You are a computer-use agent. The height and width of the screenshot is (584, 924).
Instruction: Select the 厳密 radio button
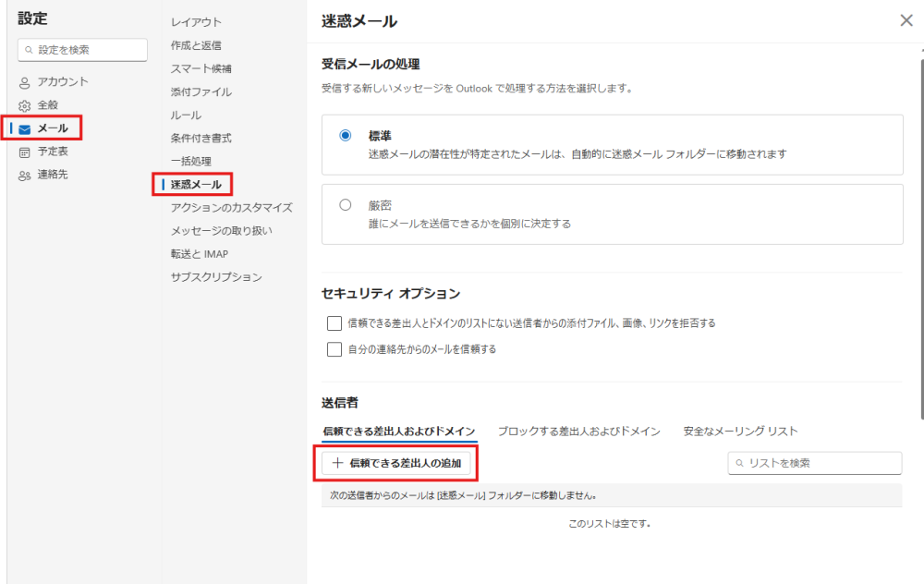coord(346,205)
